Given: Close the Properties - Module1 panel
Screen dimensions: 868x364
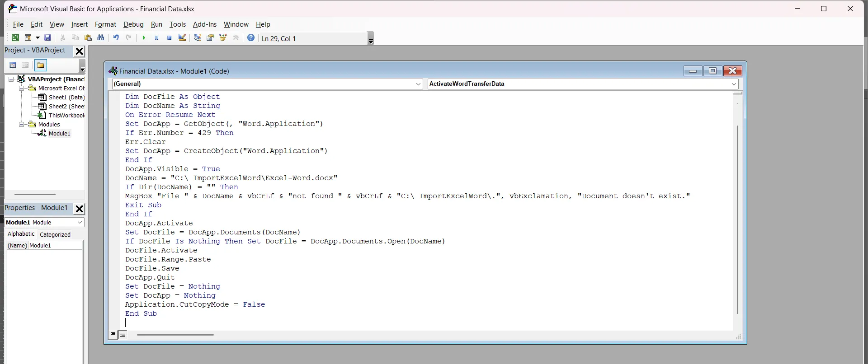Looking at the screenshot, I should pyautogui.click(x=79, y=209).
